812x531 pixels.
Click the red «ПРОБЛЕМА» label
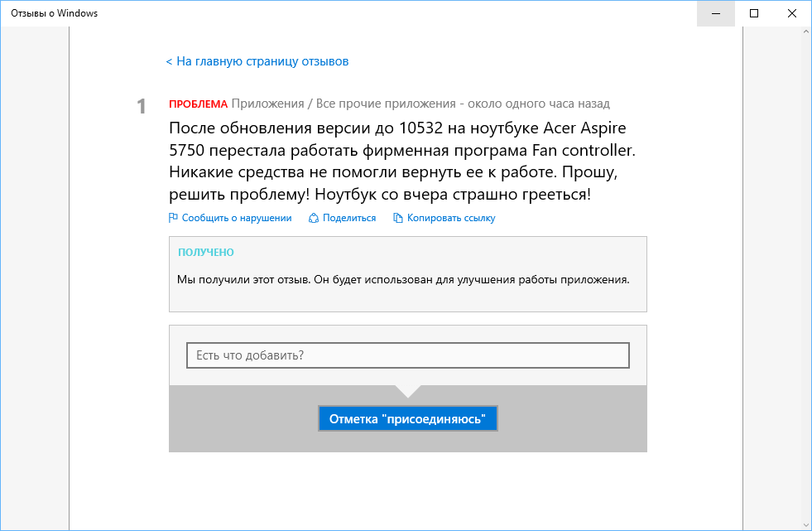pos(198,104)
